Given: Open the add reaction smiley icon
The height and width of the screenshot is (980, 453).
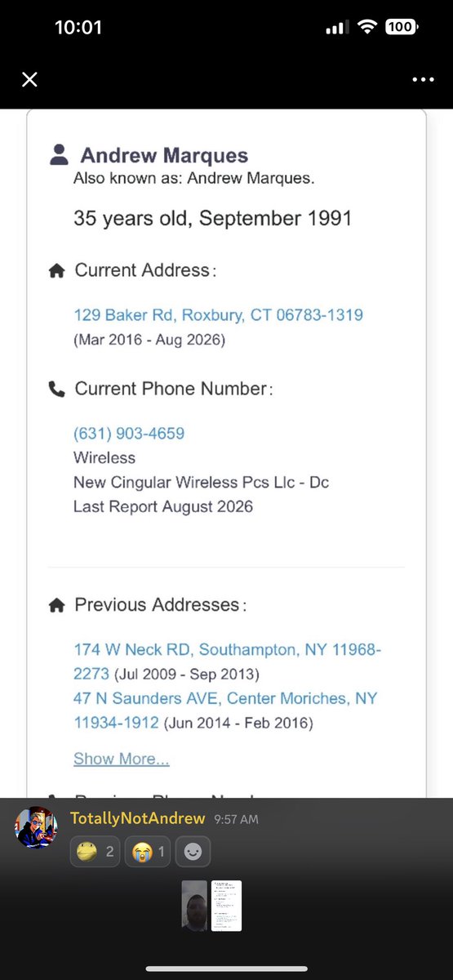Looking at the screenshot, I should [x=192, y=852].
